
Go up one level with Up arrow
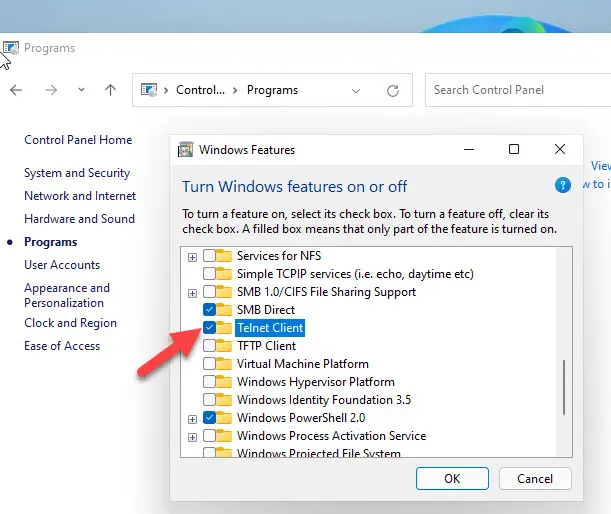coord(110,90)
